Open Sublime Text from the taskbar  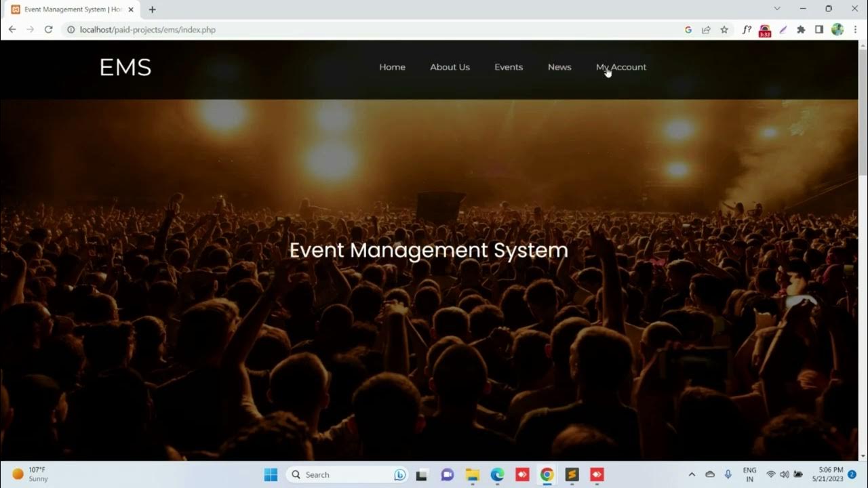click(x=572, y=474)
